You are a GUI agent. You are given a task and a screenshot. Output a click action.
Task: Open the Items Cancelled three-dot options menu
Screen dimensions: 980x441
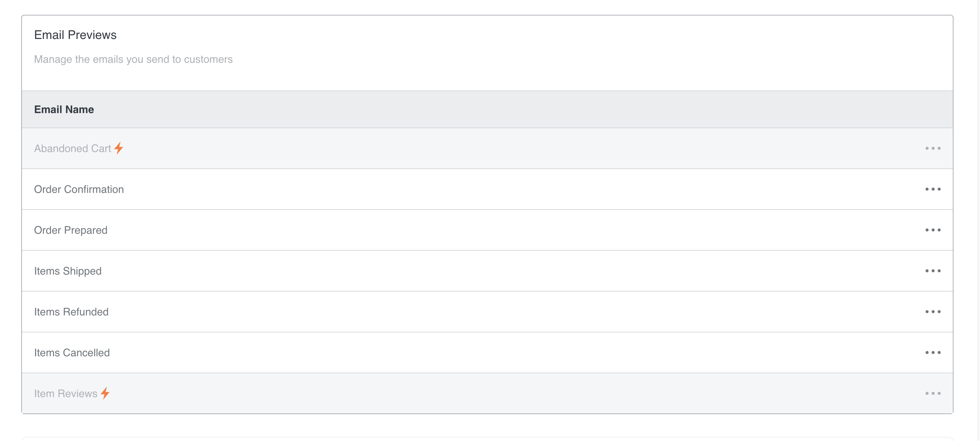point(933,352)
